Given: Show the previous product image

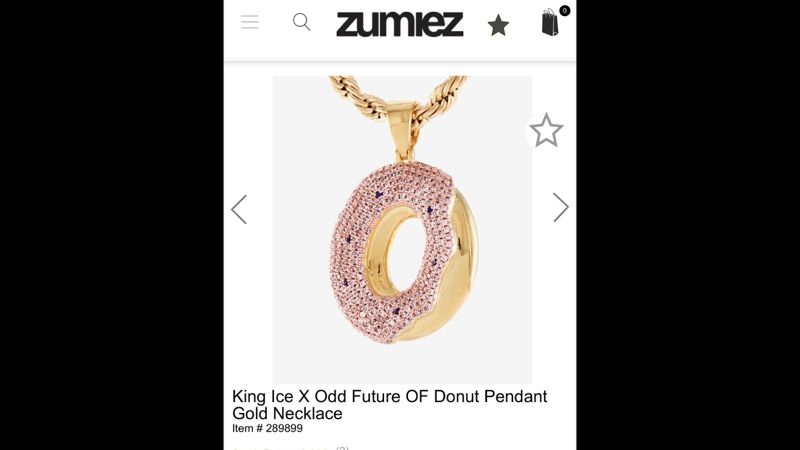Looking at the screenshot, I should click(x=239, y=209).
